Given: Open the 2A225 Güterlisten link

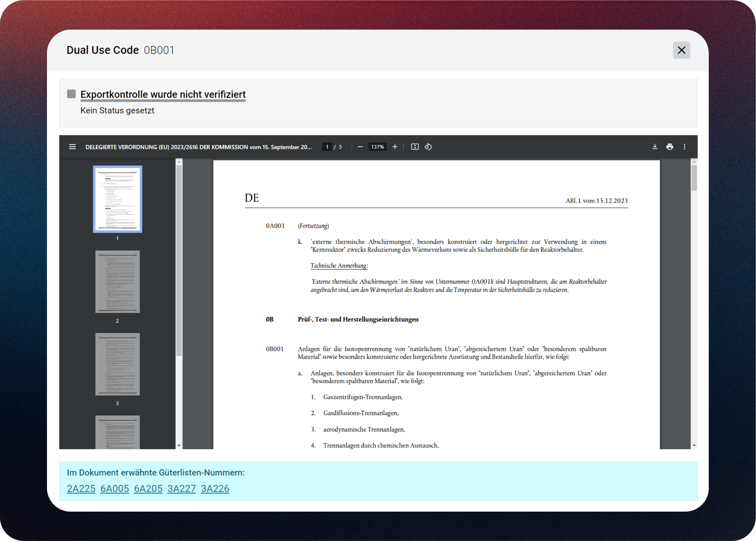Looking at the screenshot, I should point(81,488).
